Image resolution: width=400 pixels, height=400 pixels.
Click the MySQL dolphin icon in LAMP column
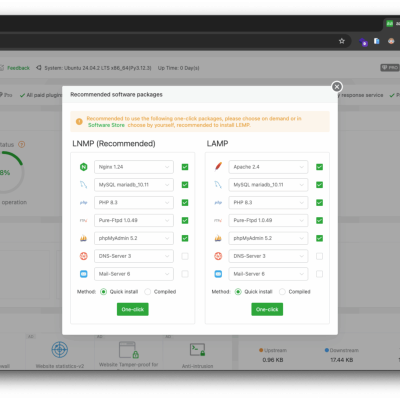click(218, 185)
